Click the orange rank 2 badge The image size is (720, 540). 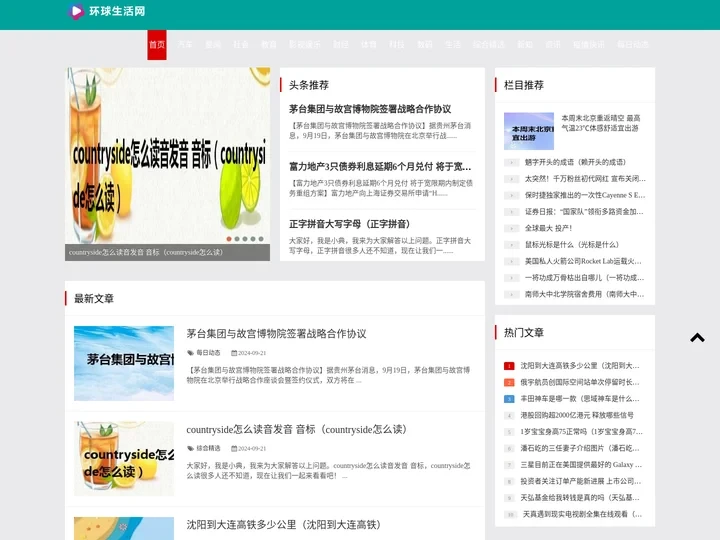pos(509,382)
